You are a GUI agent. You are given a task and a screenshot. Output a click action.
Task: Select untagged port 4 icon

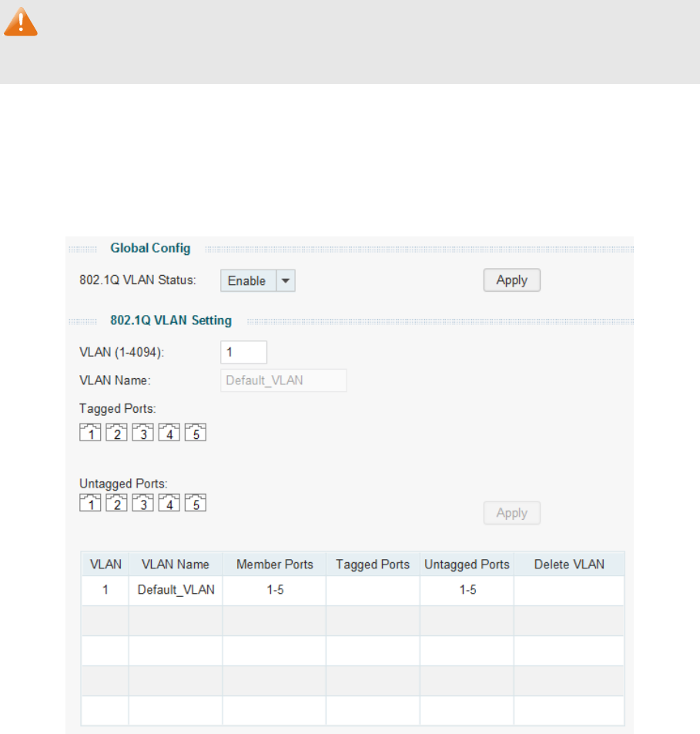coord(169,502)
